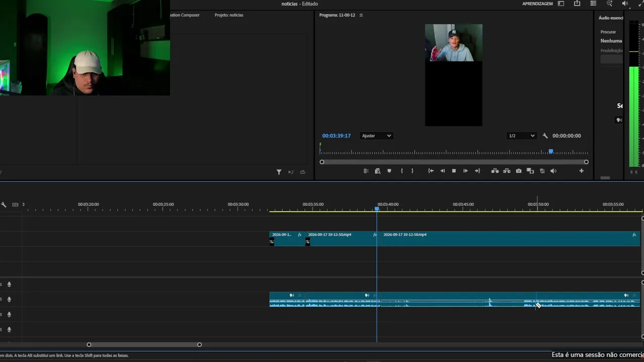Screen dimensions: 644x362
Task: Open the Áudio essencial panel tab
Action: coord(611,18)
